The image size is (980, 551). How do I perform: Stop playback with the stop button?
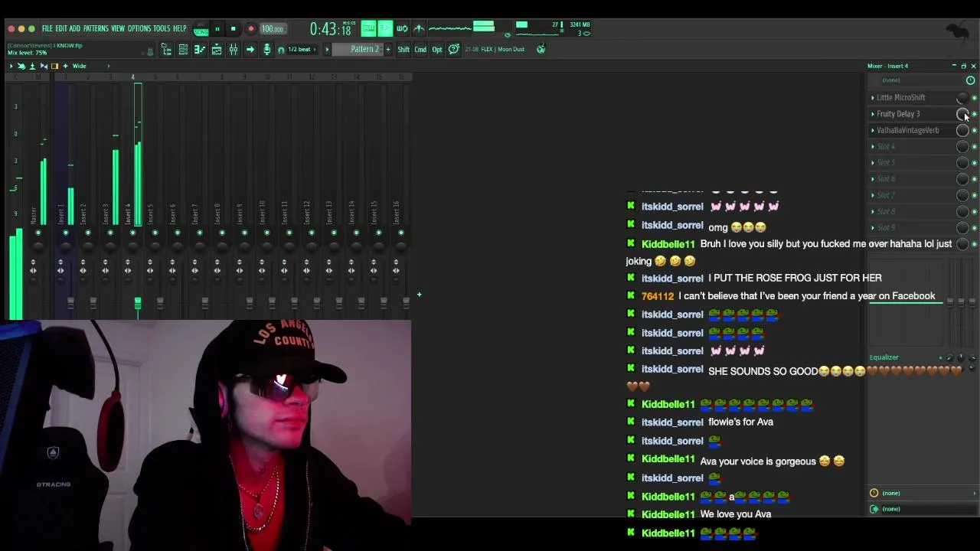(234, 29)
